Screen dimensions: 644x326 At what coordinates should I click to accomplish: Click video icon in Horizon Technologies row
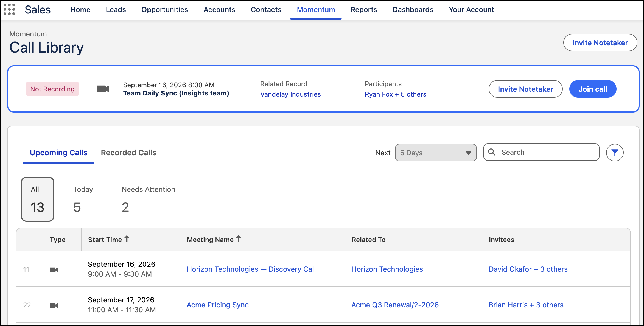point(54,269)
